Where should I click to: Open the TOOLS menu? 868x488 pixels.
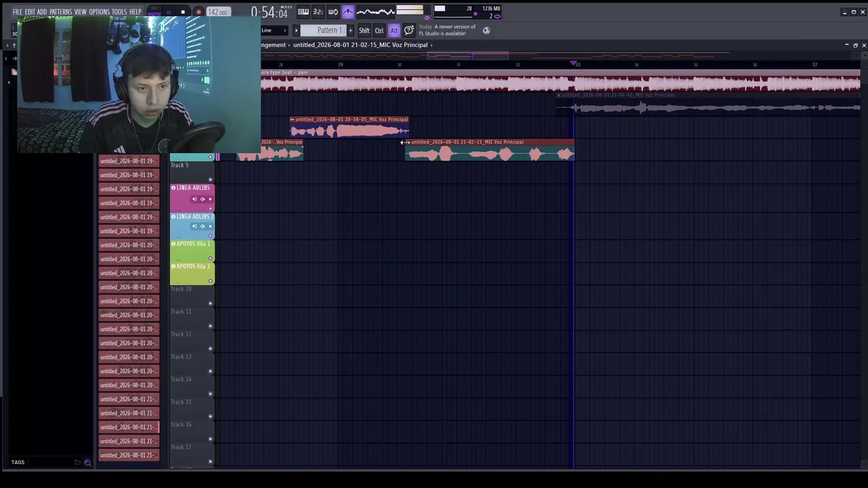click(x=119, y=12)
